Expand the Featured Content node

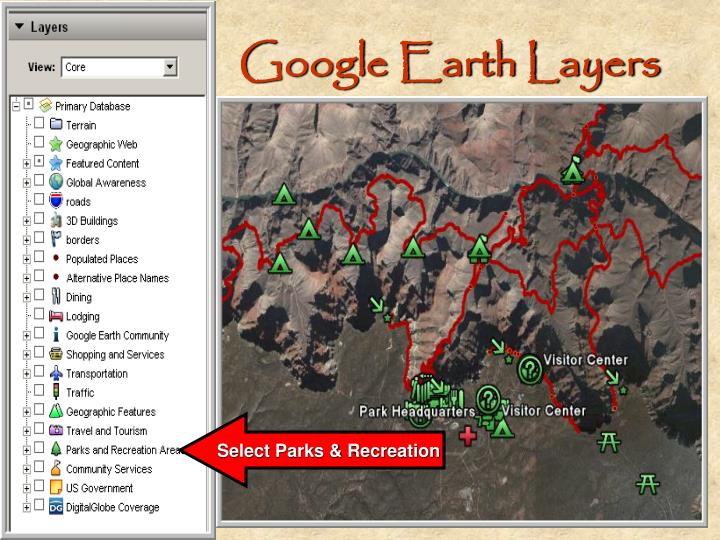click(x=27, y=164)
